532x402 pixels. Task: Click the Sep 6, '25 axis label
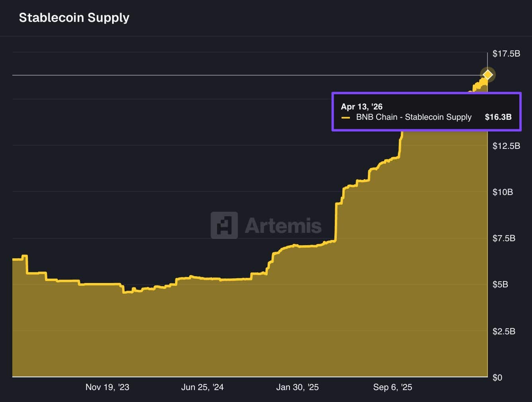click(393, 387)
